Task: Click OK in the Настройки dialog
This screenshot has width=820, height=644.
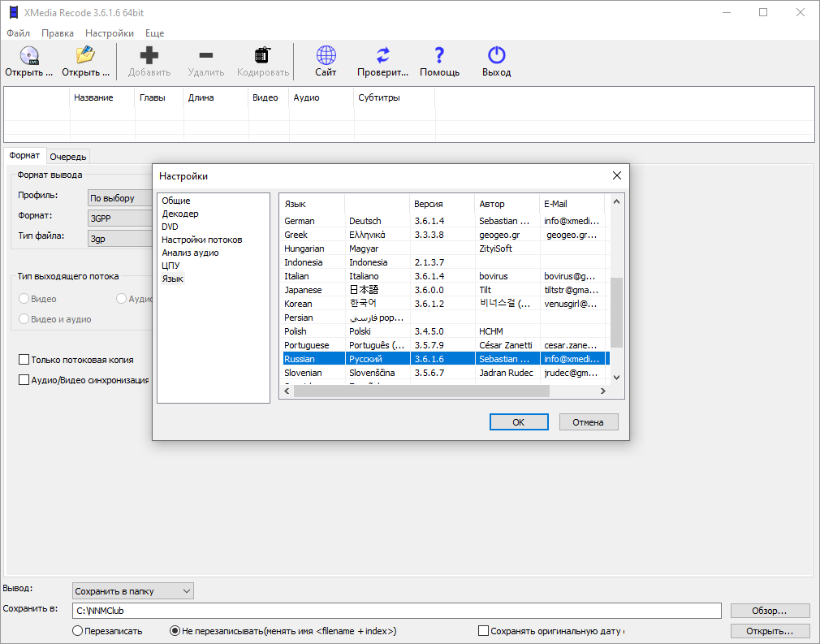Action: click(519, 422)
